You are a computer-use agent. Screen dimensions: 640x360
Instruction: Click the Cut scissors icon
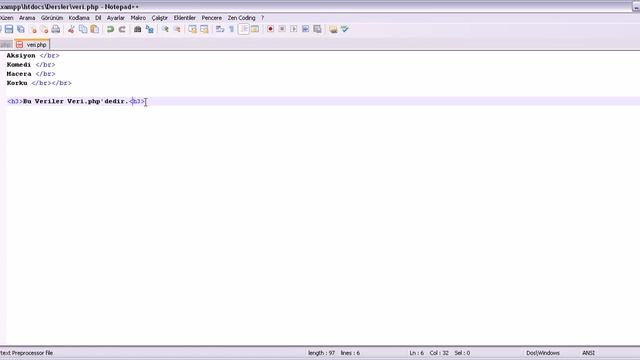(x=71, y=29)
